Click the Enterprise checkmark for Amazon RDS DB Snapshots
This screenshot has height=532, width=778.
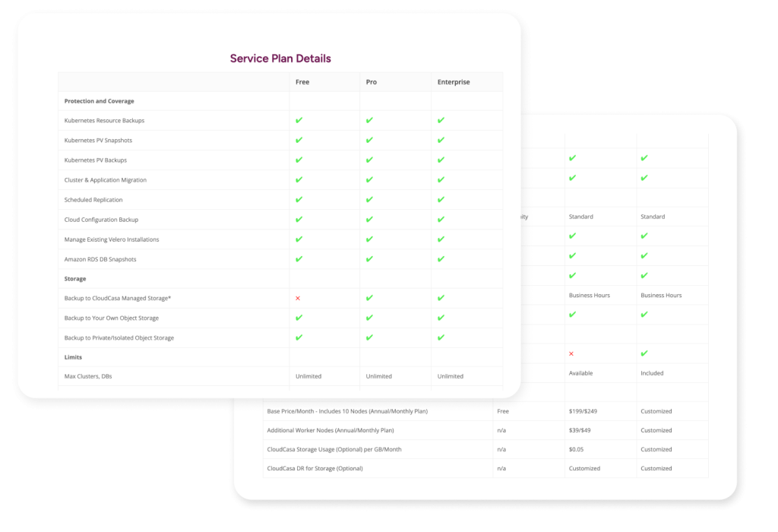coord(441,258)
